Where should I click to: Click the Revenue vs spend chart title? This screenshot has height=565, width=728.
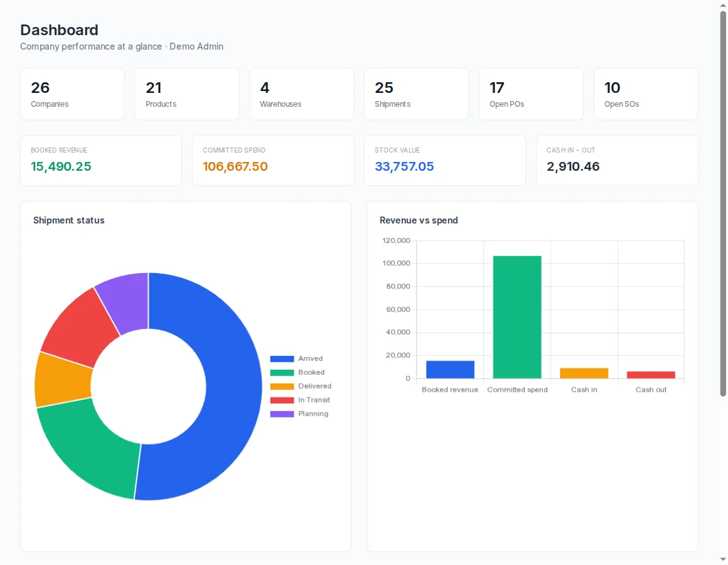tap(419, 220)
